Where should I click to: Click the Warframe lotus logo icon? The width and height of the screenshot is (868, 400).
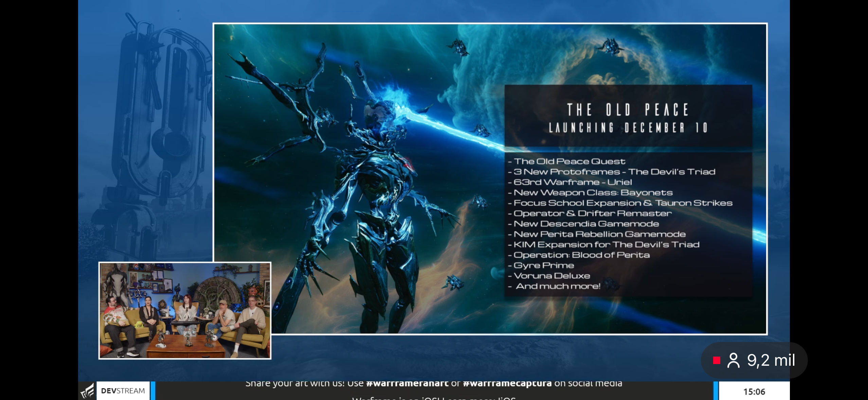tap(87, 391)
